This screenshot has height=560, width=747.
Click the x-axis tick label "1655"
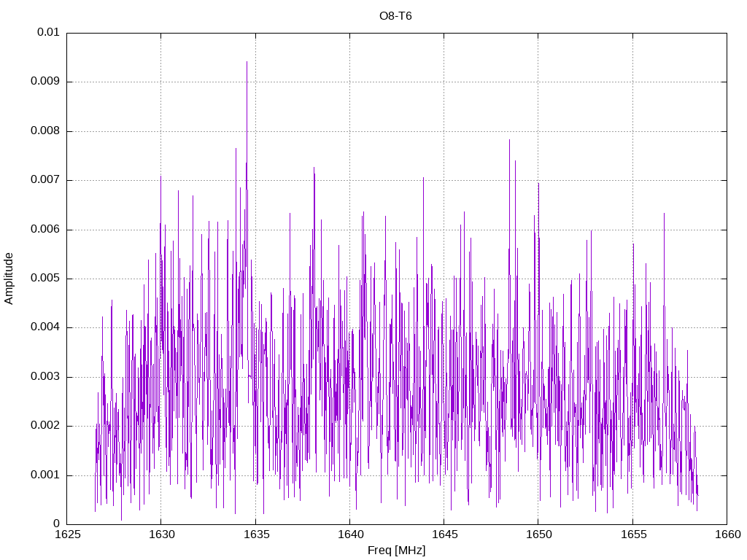click(633, 534)
